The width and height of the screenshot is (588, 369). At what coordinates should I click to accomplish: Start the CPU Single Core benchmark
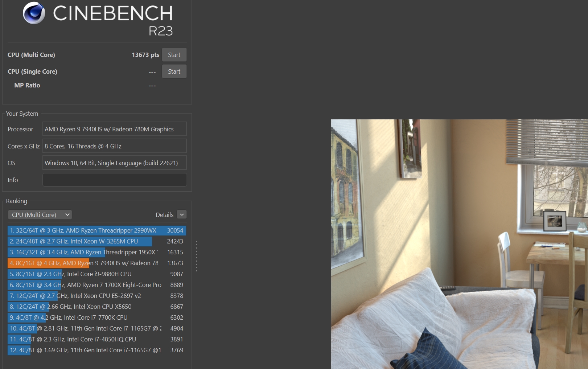tap(174, 71)
